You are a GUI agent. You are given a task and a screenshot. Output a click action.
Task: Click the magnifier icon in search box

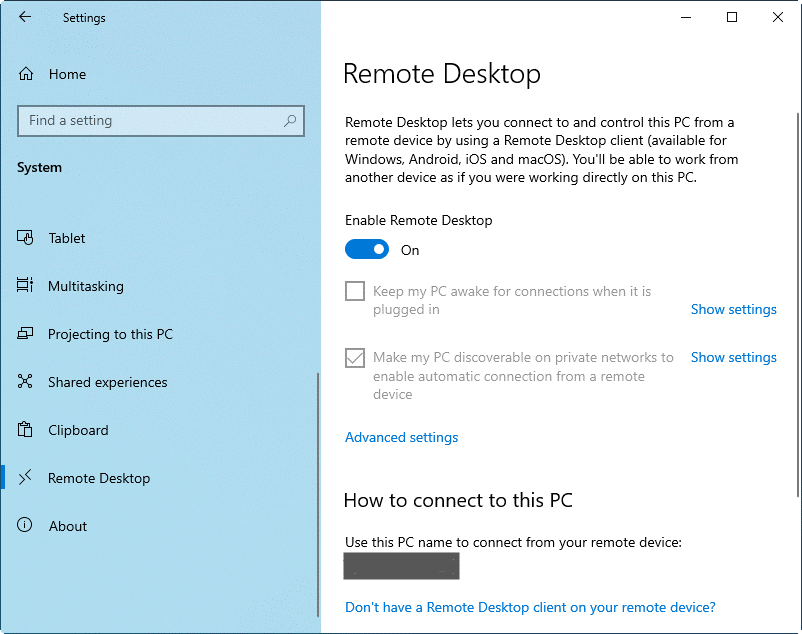[290, 121]
